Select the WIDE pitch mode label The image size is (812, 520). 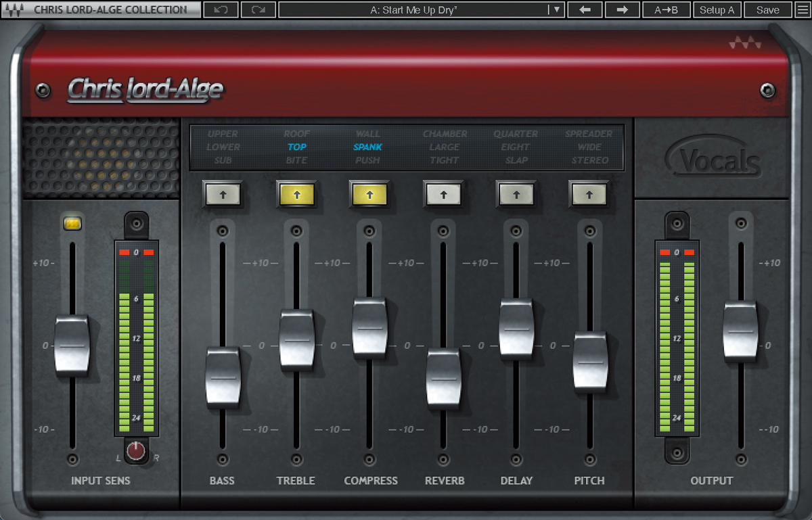coord(589,147)
